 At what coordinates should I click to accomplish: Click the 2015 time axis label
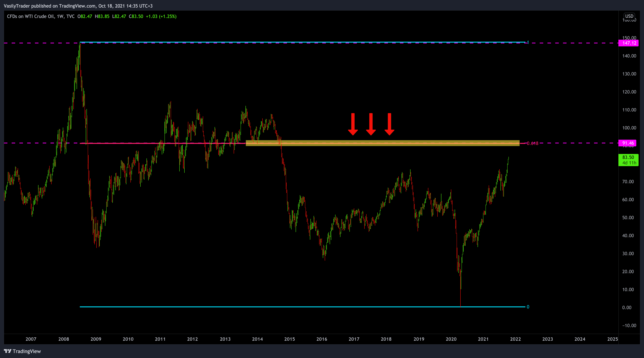[x=289, y=339]
